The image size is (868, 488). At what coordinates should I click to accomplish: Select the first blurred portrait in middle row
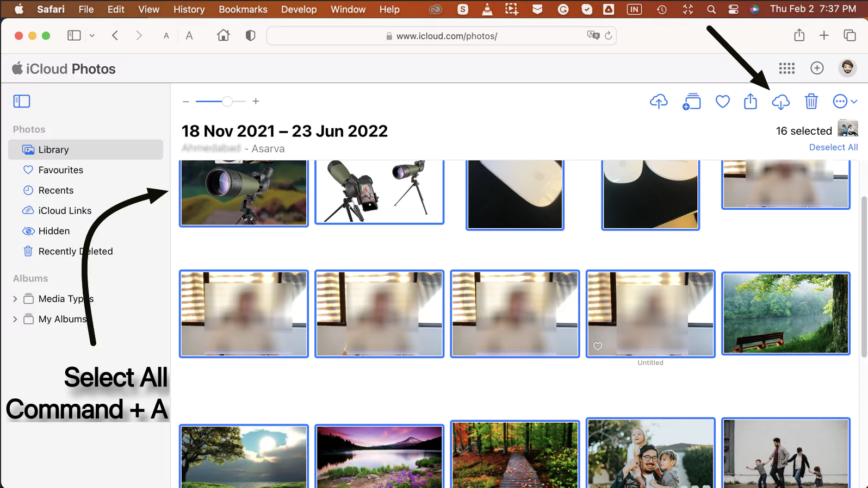point(244,314)
